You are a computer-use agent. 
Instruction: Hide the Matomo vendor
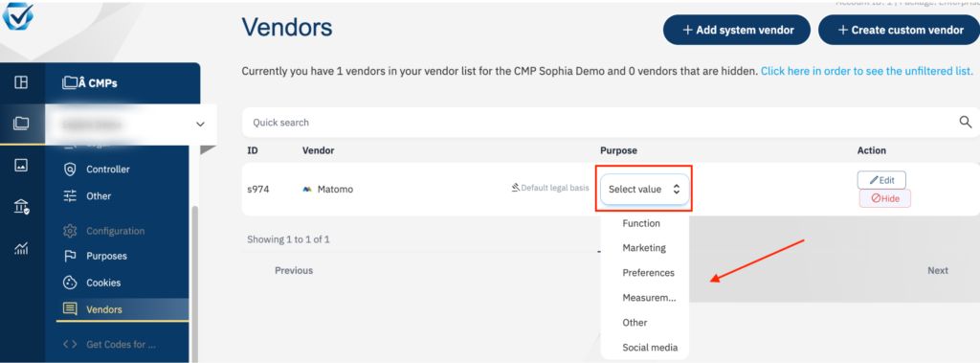pyautogui.click(x=885, y=198)
